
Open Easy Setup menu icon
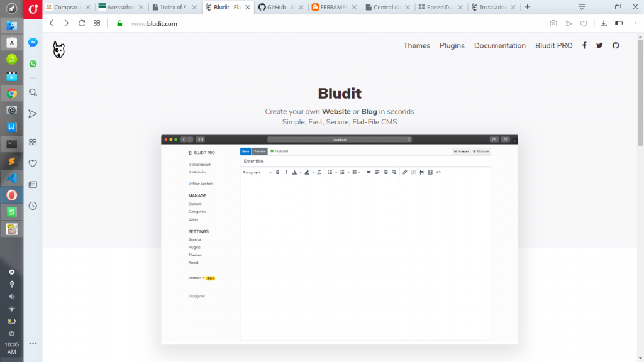coord(634,23)
